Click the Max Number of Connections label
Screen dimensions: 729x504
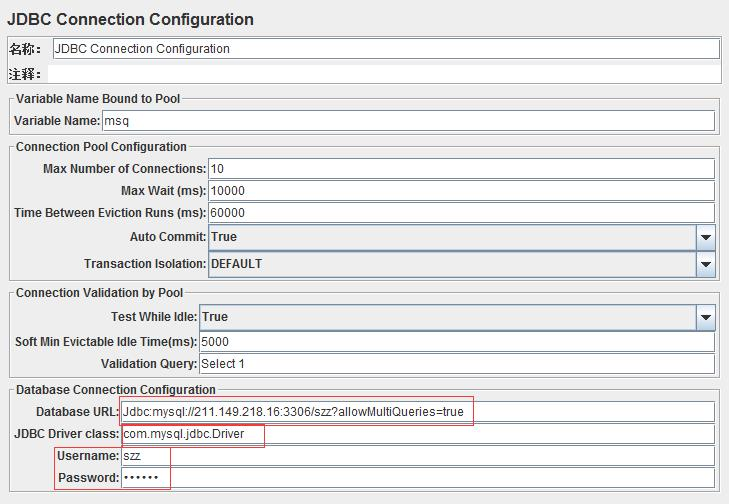pyautogui.click(x=124, y=169)
